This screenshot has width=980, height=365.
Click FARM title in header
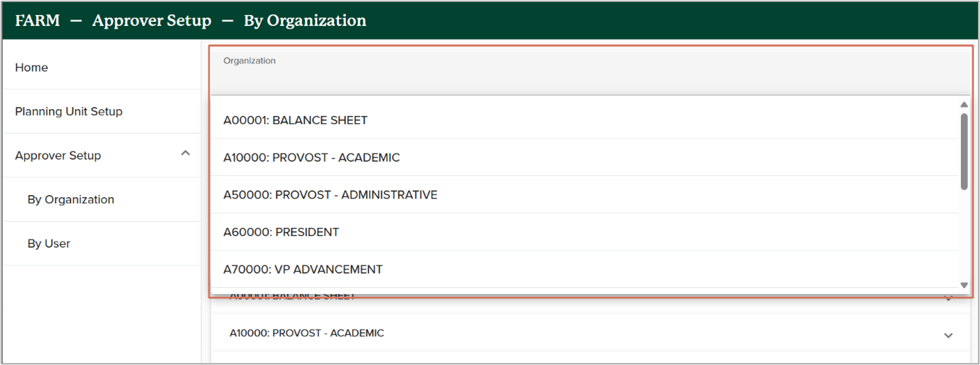[x=38, y=20]
